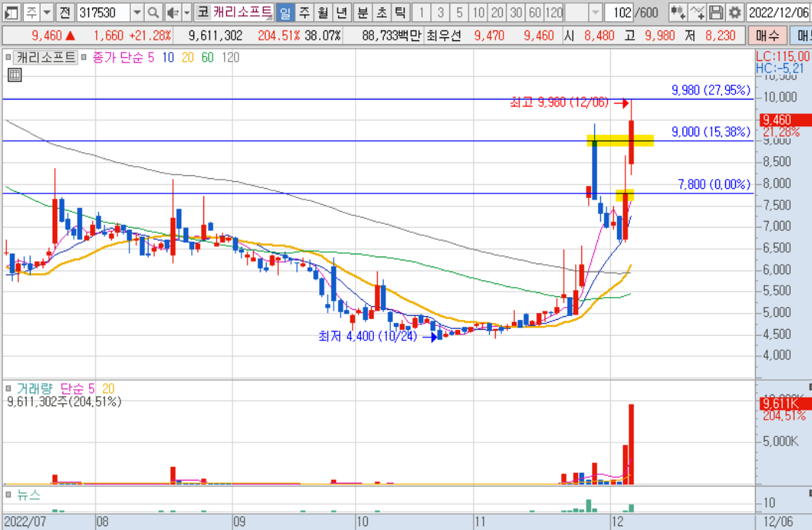Click the small square handle next to 뉴스
This screenshot has height=530, width=812.
pyautogui.click(x=8, y=495)
